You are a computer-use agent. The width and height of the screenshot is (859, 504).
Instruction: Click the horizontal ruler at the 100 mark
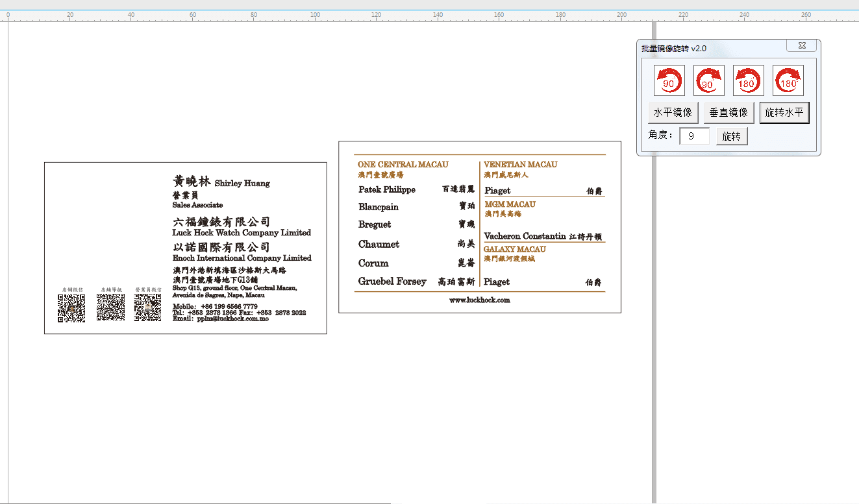point(316,15)
